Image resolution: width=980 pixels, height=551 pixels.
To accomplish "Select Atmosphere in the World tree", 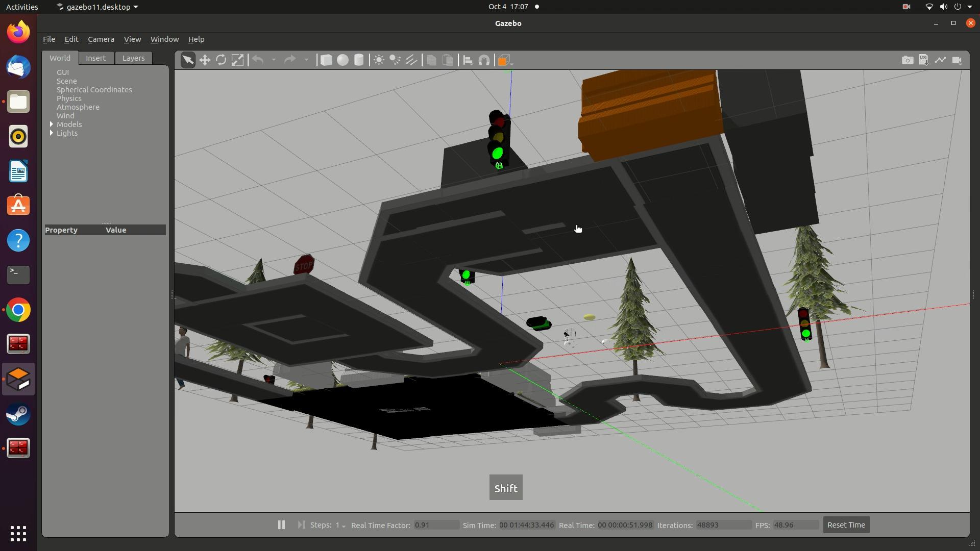I will coord(78,107).
